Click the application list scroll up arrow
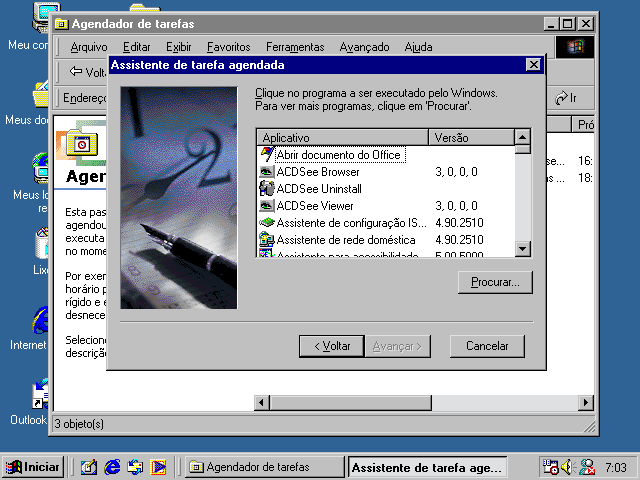The height and width of the screenshot is (480, 640). point(522,137)
